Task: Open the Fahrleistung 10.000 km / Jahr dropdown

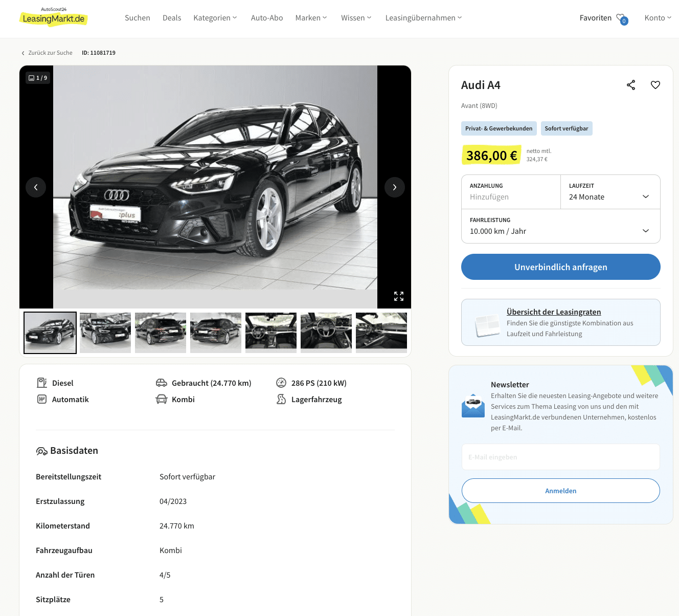Action: pos(561,226)
